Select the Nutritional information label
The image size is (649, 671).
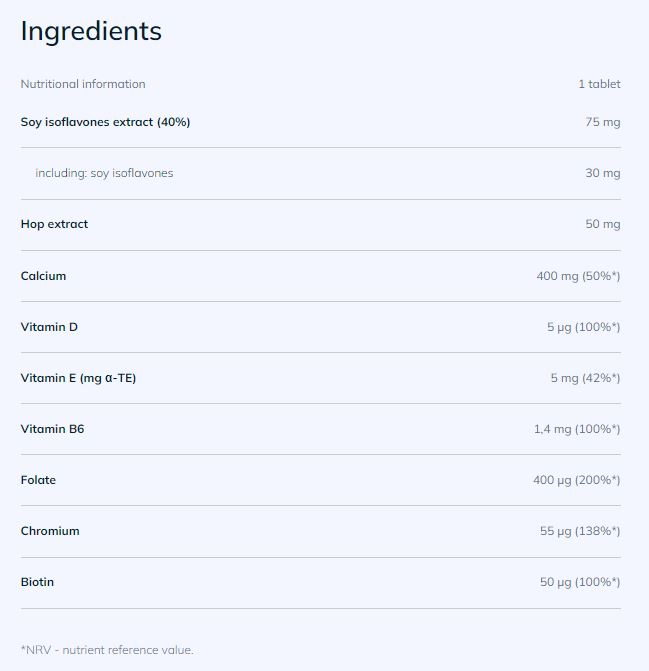pyautogui.click(x=83, y=84)
